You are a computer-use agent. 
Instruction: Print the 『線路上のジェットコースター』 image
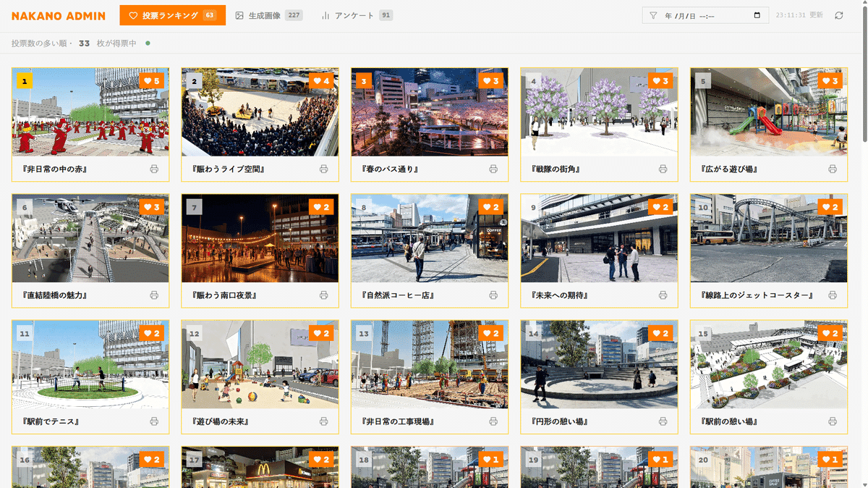coord(833,295)
